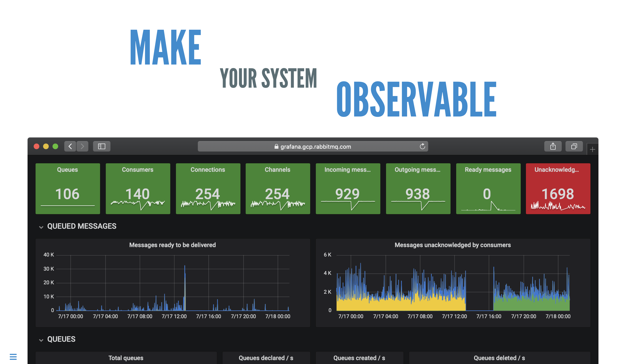Click the Queues deleted / s title

pyautogui.click(x=499, y=358)
